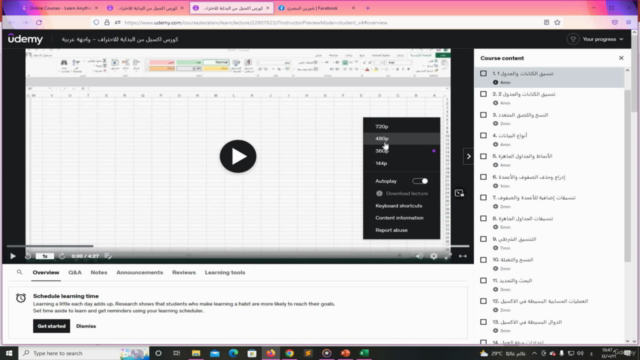Open Your progress dropdown
640x360 pixels.
coord(603,39)
